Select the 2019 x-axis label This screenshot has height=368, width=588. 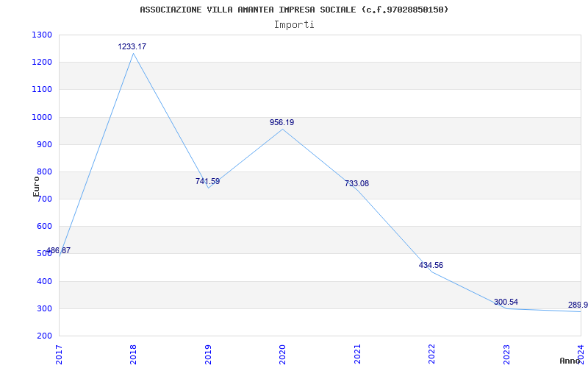[x=208, y=355]
